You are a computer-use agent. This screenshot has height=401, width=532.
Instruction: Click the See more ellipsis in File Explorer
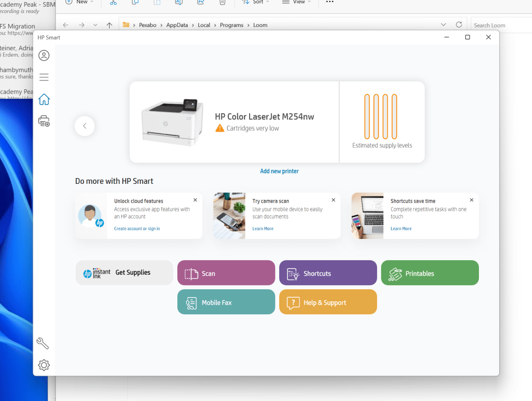pyautogui.click(x=330, y=2)
